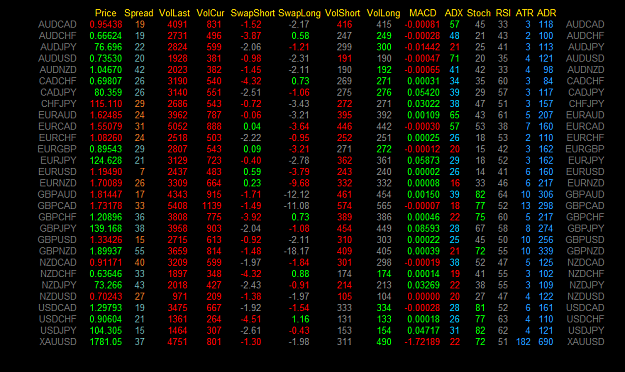
Task: Select the AUDCHF symbol in left column
Action: point(57,36)
